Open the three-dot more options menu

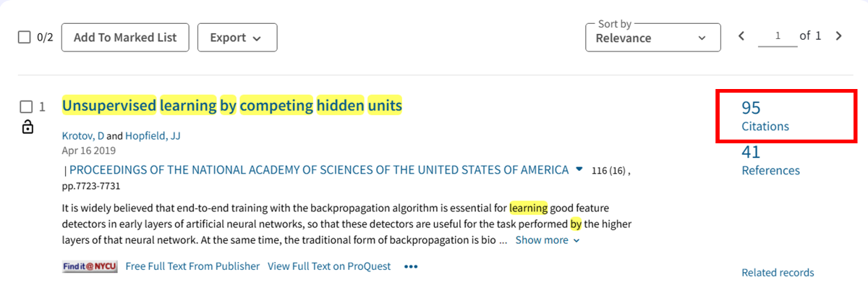point(411,266)
